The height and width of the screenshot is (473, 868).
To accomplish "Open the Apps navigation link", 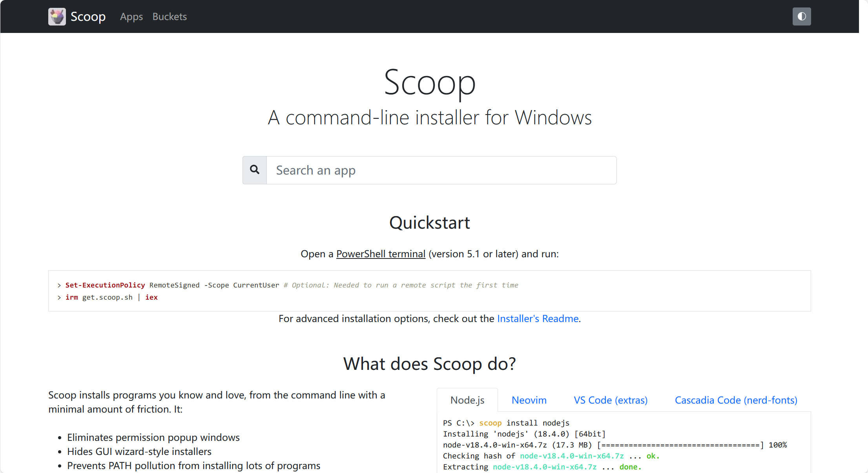I will click(x=131, y=16).
